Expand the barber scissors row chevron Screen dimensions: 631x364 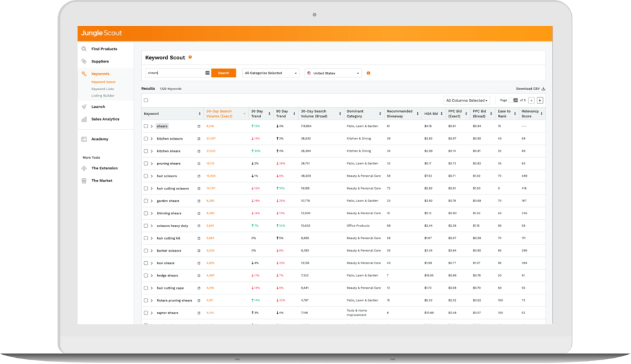[152, 251]
